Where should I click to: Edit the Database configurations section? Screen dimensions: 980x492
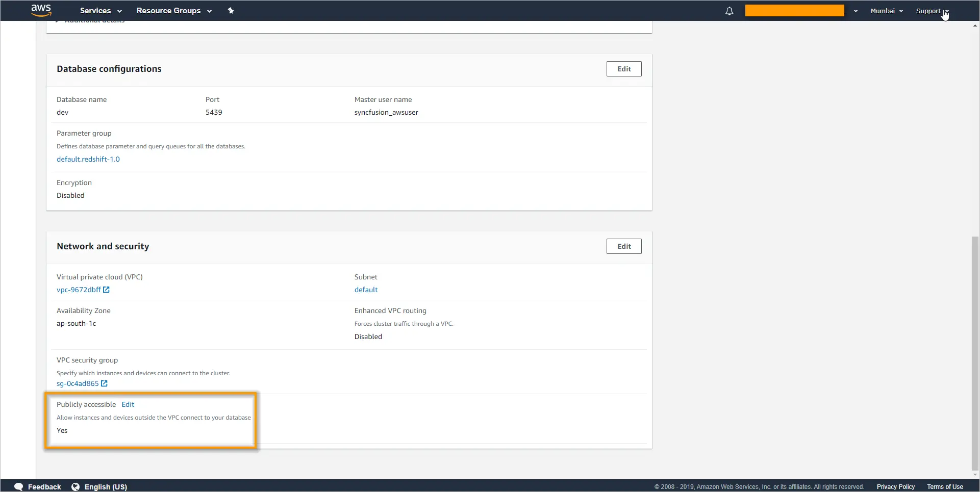pyautogui.click(x=623, y=69)
